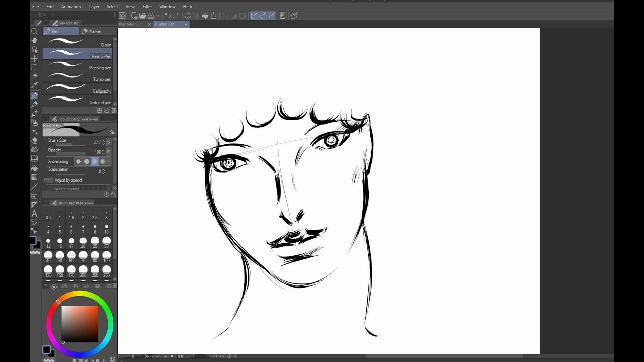Image resolution: width=644 pixels, height=362 pixels.
Task: Open Opacity dynamics button
Action: (109, 152)
